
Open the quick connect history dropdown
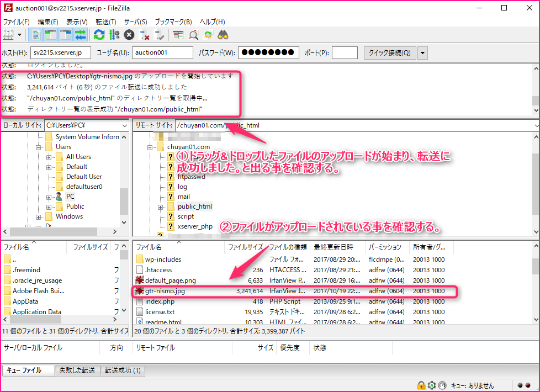[422, 52]
